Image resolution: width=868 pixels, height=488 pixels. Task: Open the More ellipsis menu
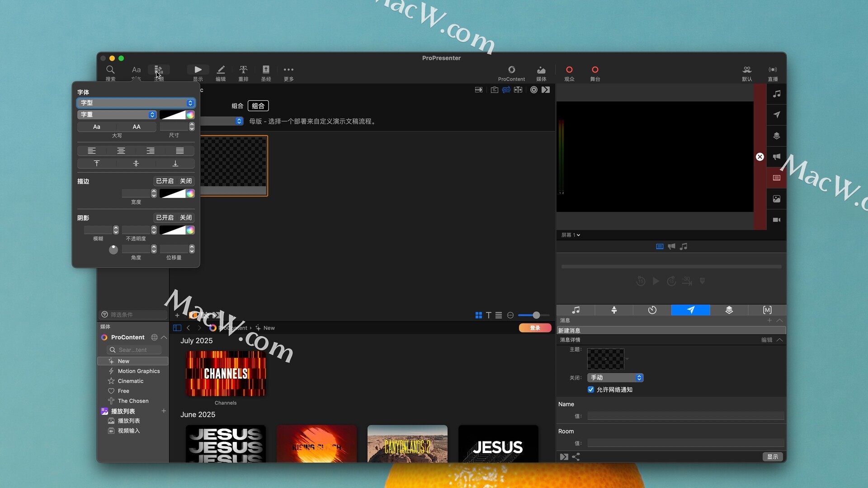click(x=288, y=72)
